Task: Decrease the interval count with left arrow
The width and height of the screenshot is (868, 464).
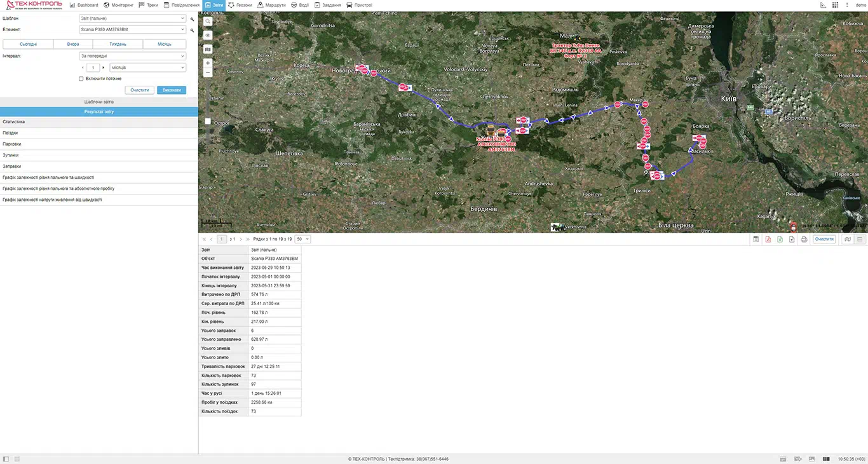Action: tap(83, 67)
